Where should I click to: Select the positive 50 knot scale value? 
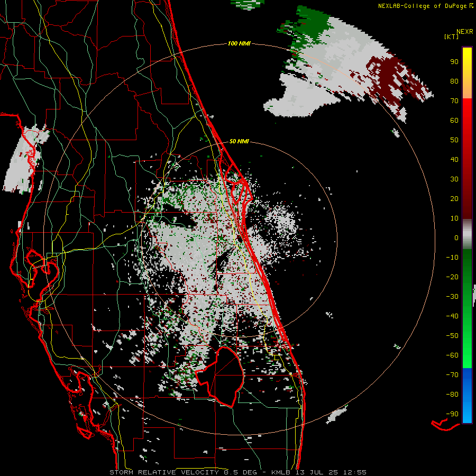coord(454,140)
